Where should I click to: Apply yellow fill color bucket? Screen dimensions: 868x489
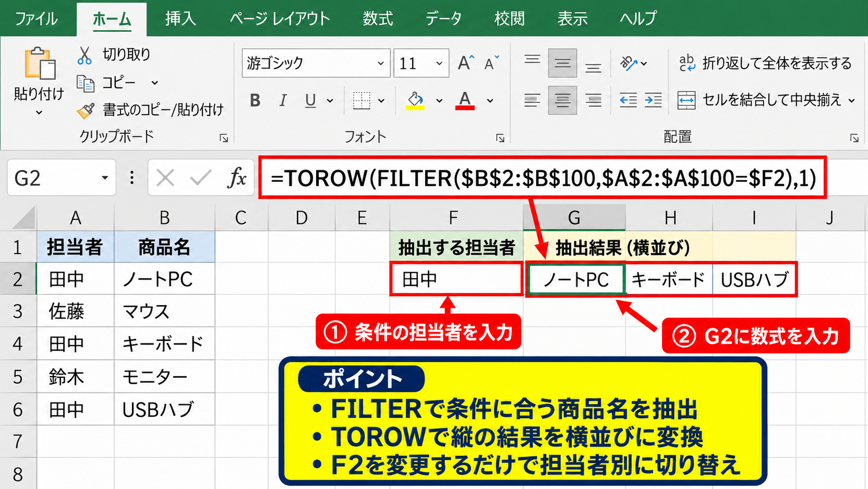(415, 100)
